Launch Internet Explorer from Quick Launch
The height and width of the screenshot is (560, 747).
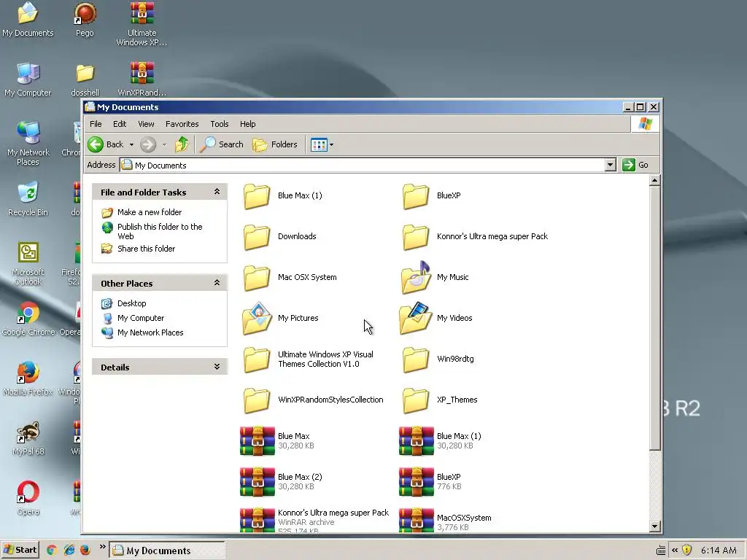coord(69,550)
